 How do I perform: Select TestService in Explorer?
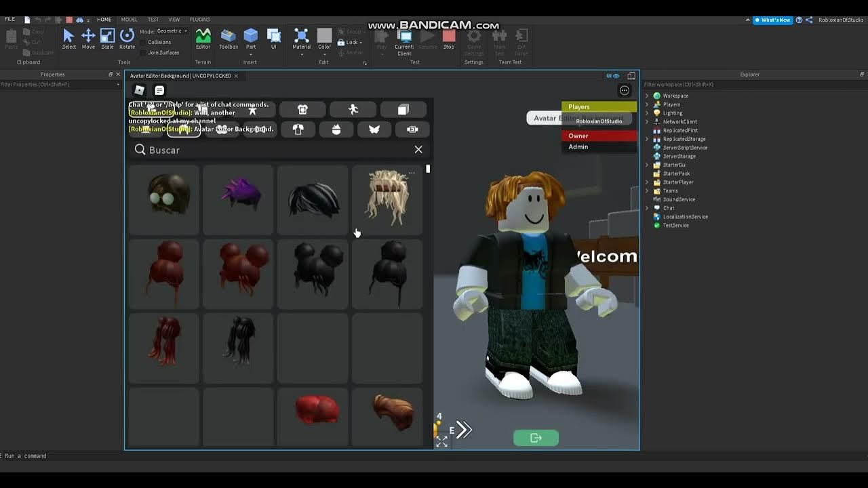point(675,226)
